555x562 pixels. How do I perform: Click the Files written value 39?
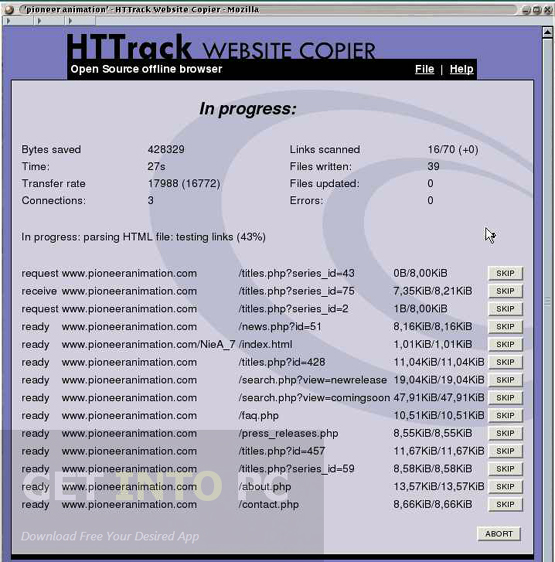click(x=433, y=166)
